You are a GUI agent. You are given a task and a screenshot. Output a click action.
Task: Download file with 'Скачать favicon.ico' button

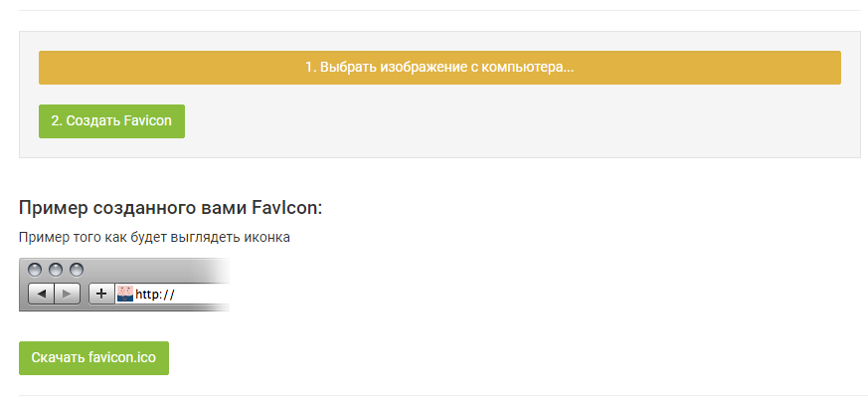coord(93,358)
